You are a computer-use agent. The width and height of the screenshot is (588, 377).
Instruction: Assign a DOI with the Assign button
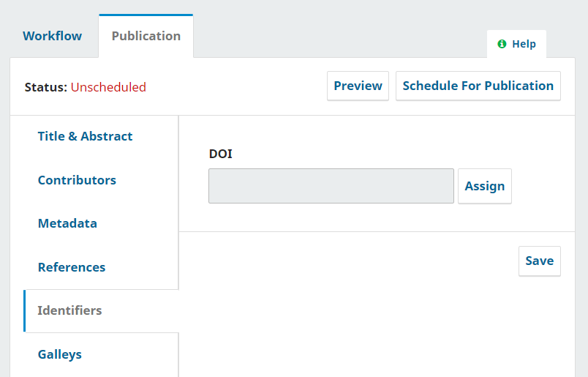(485, 186)
